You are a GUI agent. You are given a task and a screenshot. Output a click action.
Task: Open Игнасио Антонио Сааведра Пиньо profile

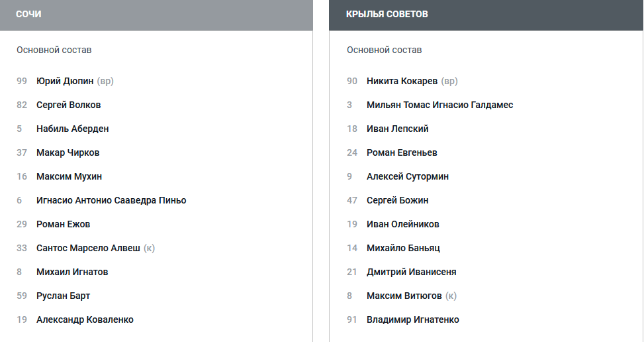111,200
